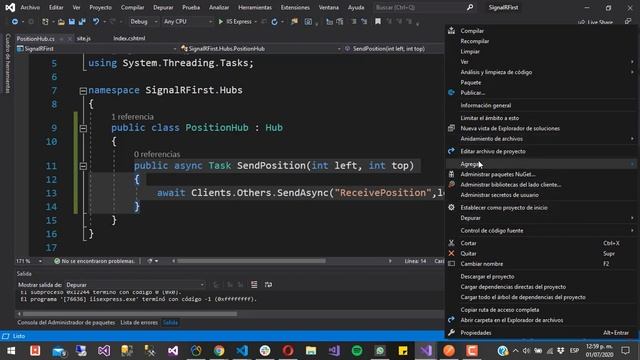Open the Proyecto menu
The width and height of the screenshot is (640, 360).
point(100,7)
